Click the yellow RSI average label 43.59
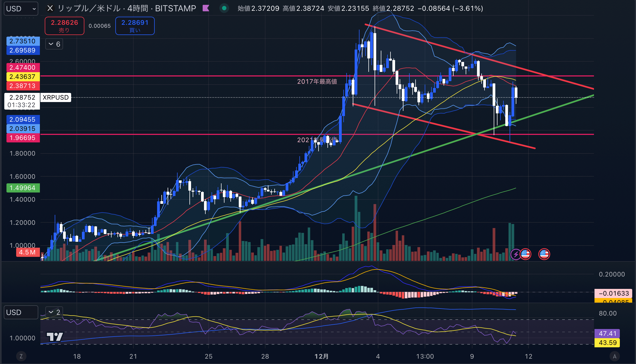Image resolution: width=636 pixels, height=364 pixels. [607, 343]
